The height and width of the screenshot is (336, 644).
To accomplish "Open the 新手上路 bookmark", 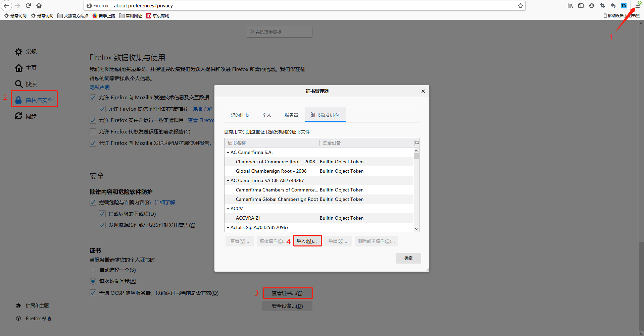I will tap(104, 16).
